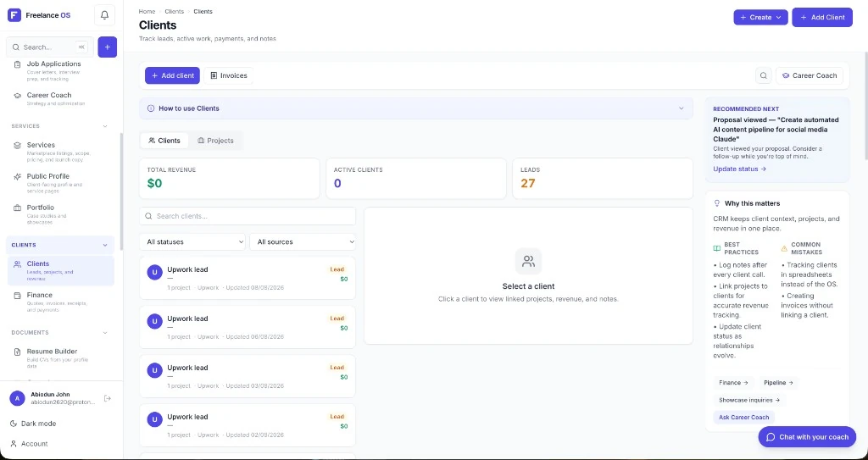Select the Upwork lead updated 02/08/2026
Screen dimensions: 868x460
[248, 424]
